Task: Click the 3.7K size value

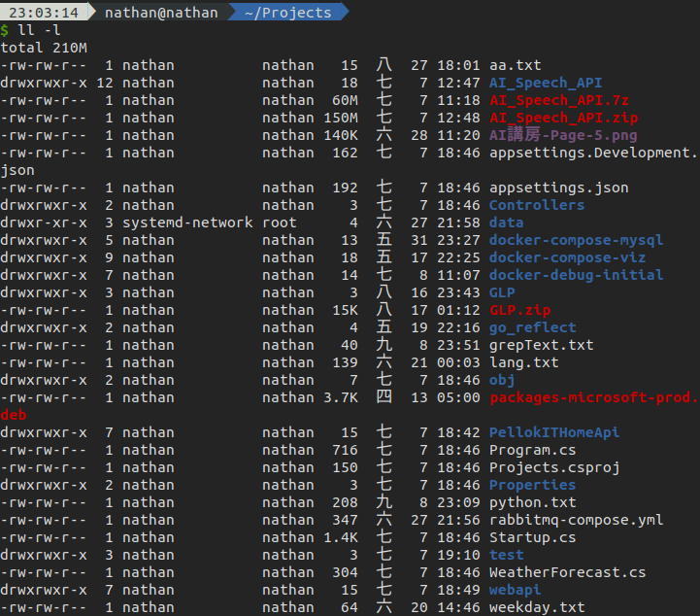Action: 341,397
